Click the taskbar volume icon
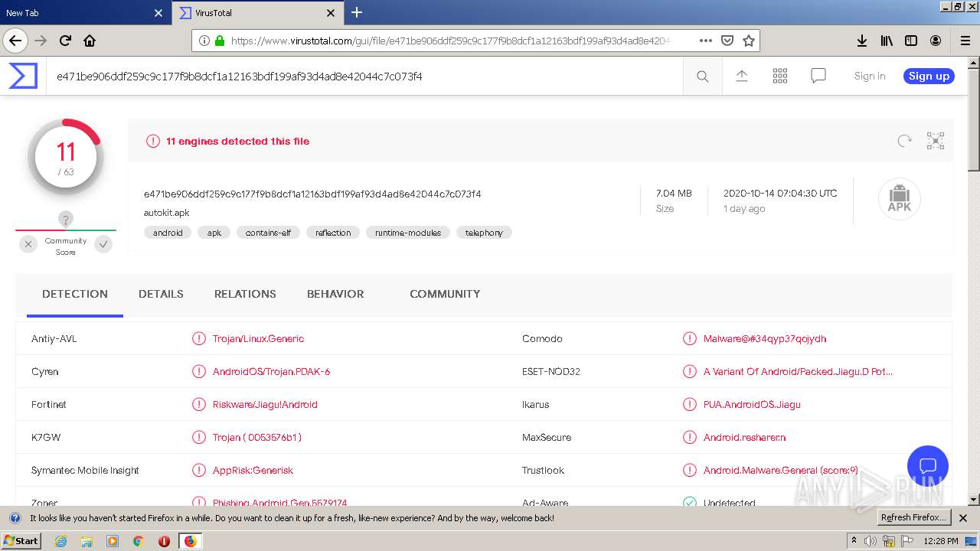The height and width of the screenshot is (551, 980). coord(871,541)
